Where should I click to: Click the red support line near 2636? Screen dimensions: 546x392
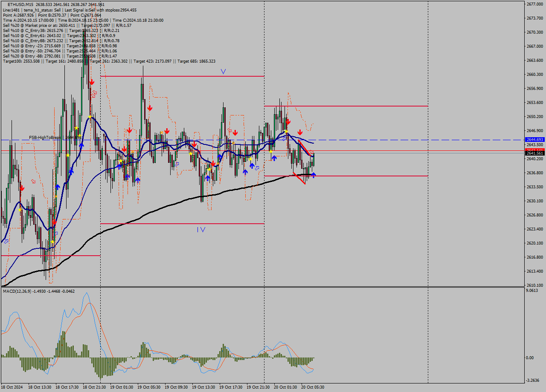point(346,176)
